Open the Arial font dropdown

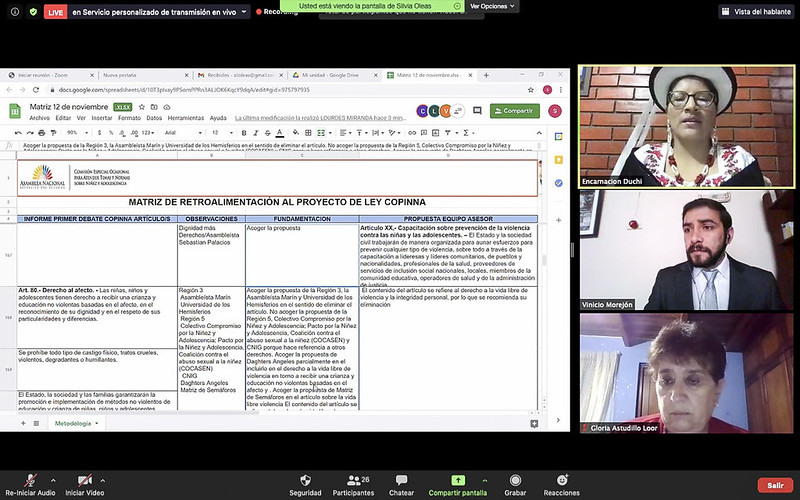point(183,133)
